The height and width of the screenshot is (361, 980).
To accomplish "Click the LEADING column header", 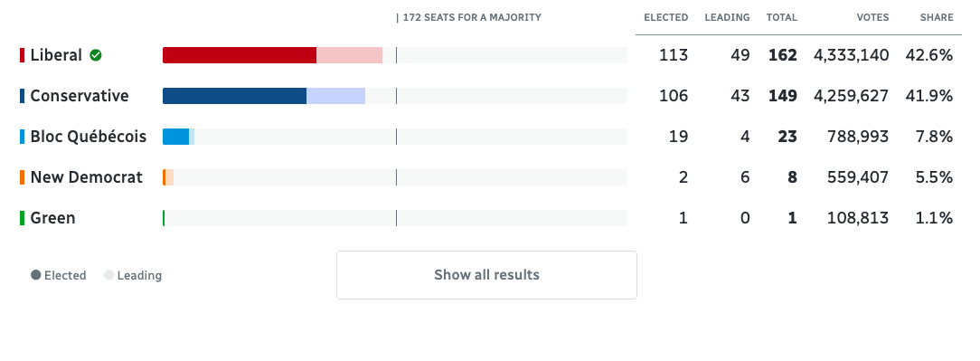I will [x=728, y=17].
